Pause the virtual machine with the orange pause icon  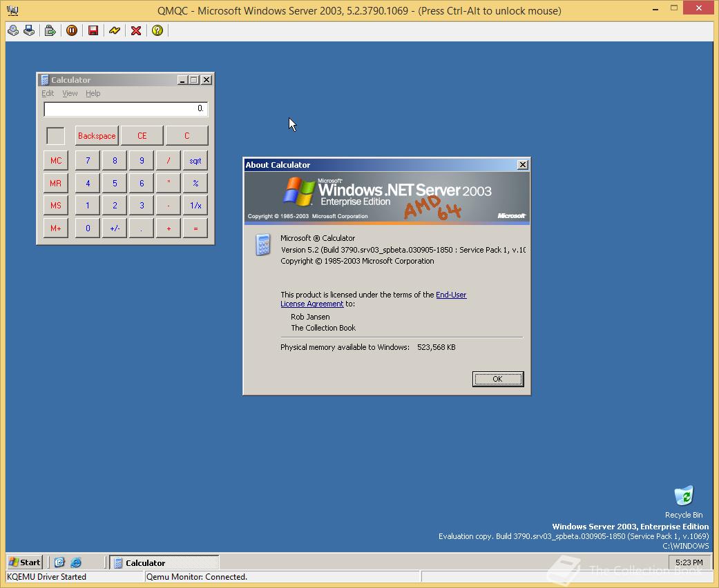coord(72,30)
